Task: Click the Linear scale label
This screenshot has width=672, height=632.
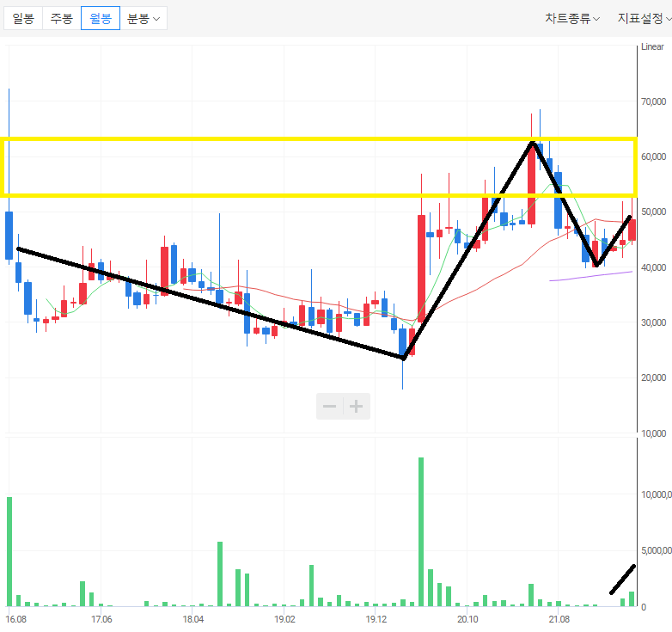Action: [x=652, y=46]
